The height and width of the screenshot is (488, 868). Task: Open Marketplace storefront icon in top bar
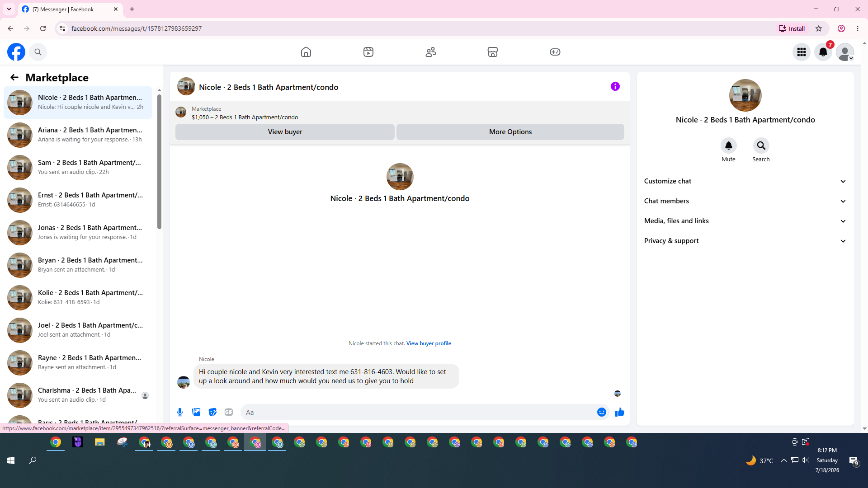pos(493,52)
